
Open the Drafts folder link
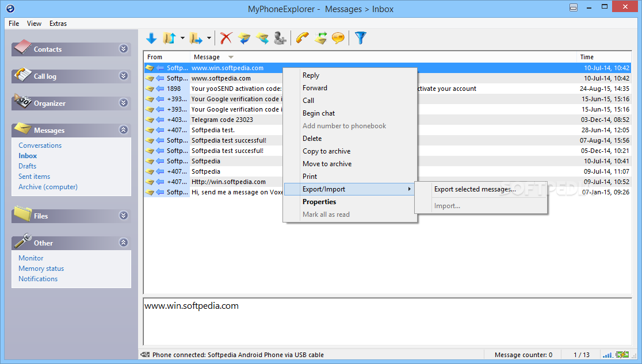28,166
